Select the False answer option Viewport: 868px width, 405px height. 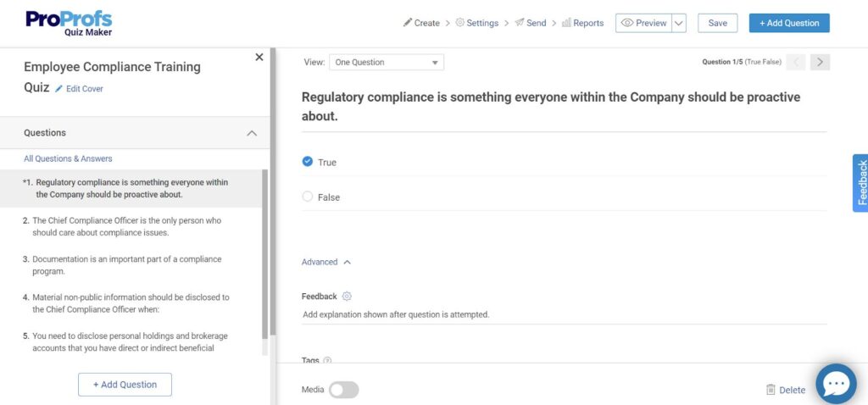[x=308, y=197]
